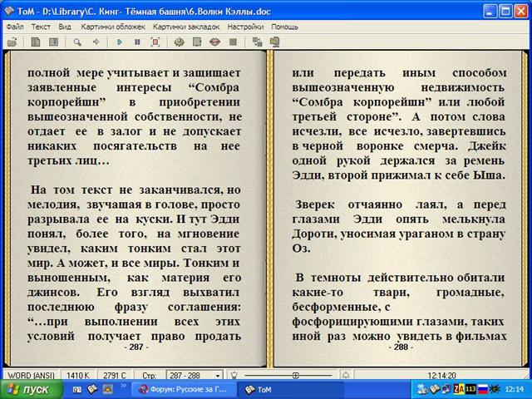Open the Настройки menu
Image resolution: width=532 pixels, height=399 pixels.
(x=245, y=27)
